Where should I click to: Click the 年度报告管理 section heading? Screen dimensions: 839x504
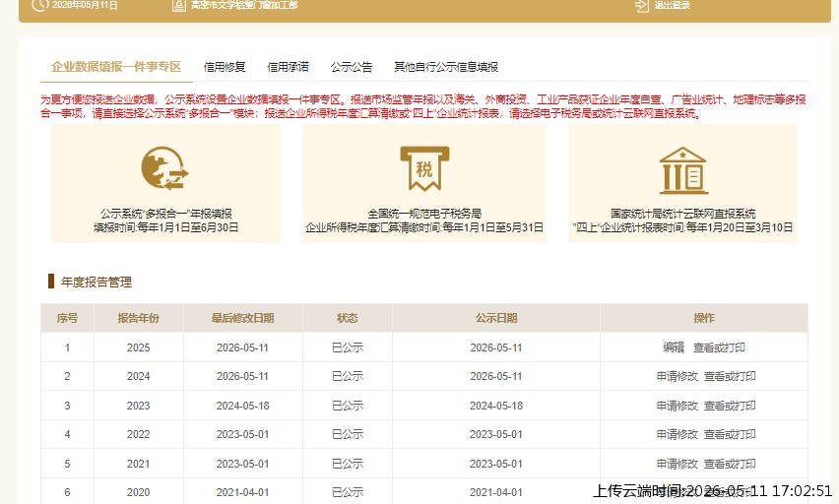[x=97, y=282]
